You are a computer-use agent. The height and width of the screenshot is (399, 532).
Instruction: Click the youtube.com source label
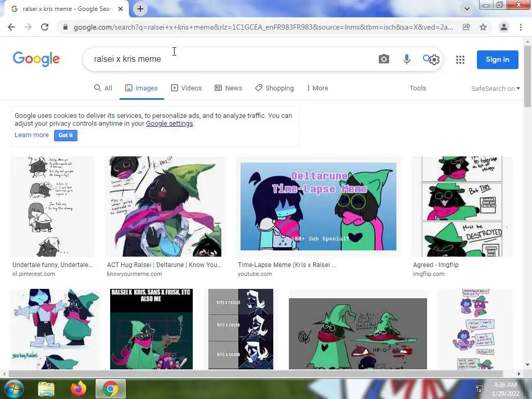click(255, 274)
